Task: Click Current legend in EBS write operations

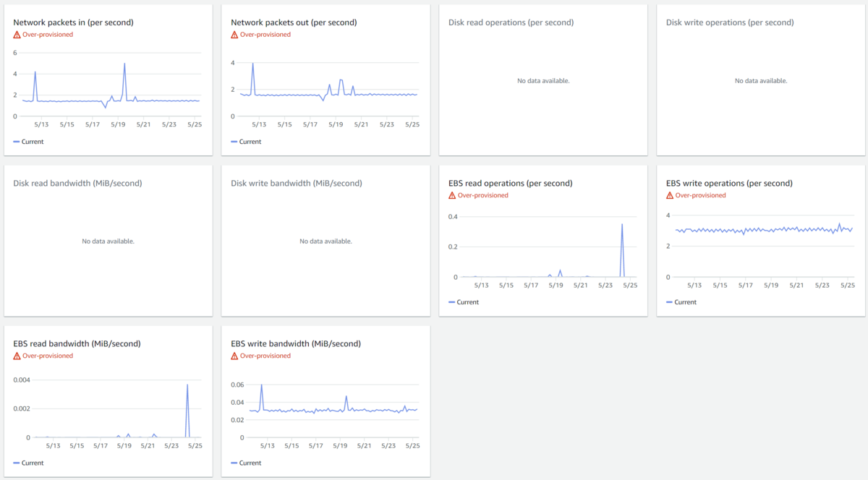Action: 681,302
